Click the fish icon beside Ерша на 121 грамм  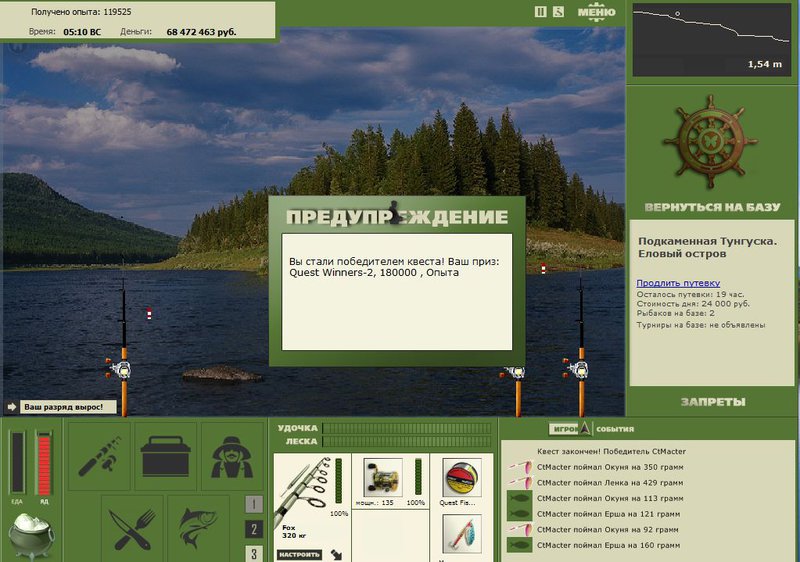519,514
